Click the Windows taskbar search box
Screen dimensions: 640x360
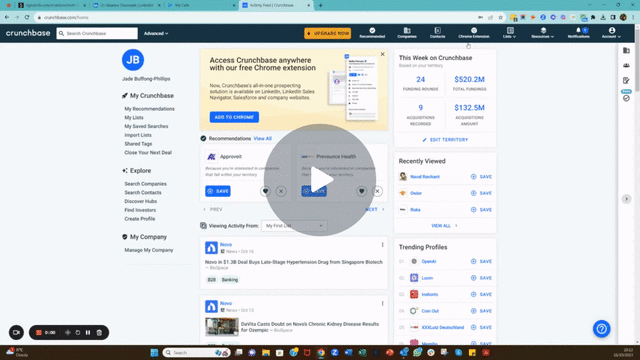point(197,353)
